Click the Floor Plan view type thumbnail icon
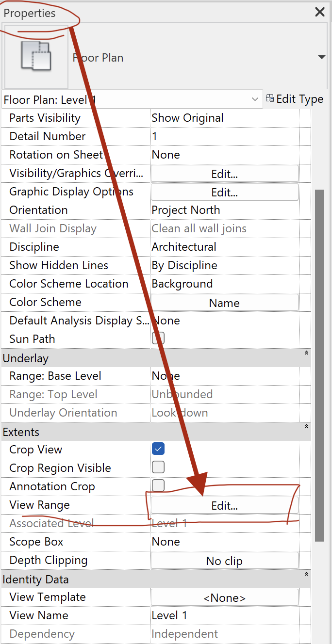Screen dimensions: 332x644 (36, 57)
